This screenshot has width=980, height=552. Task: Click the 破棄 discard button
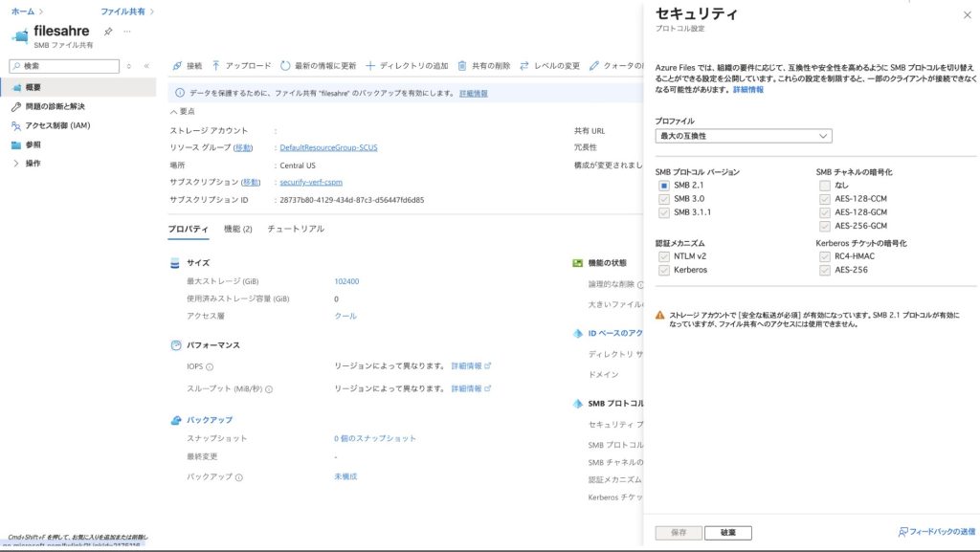pyautogui.click(x=727, y=533)
